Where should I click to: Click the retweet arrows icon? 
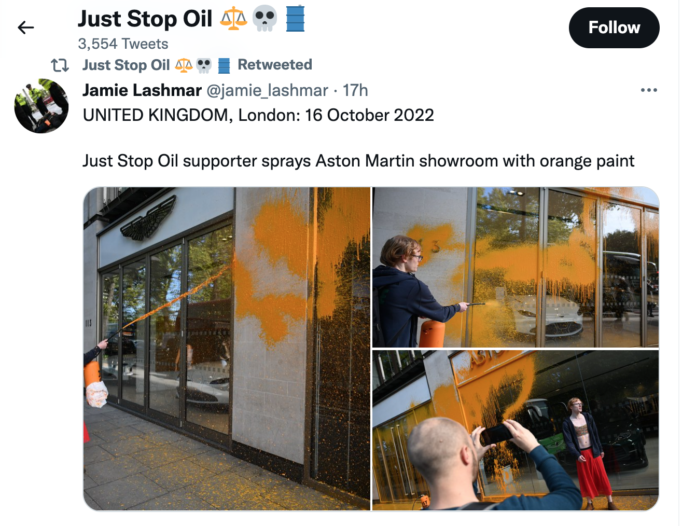tap(60, 65)
